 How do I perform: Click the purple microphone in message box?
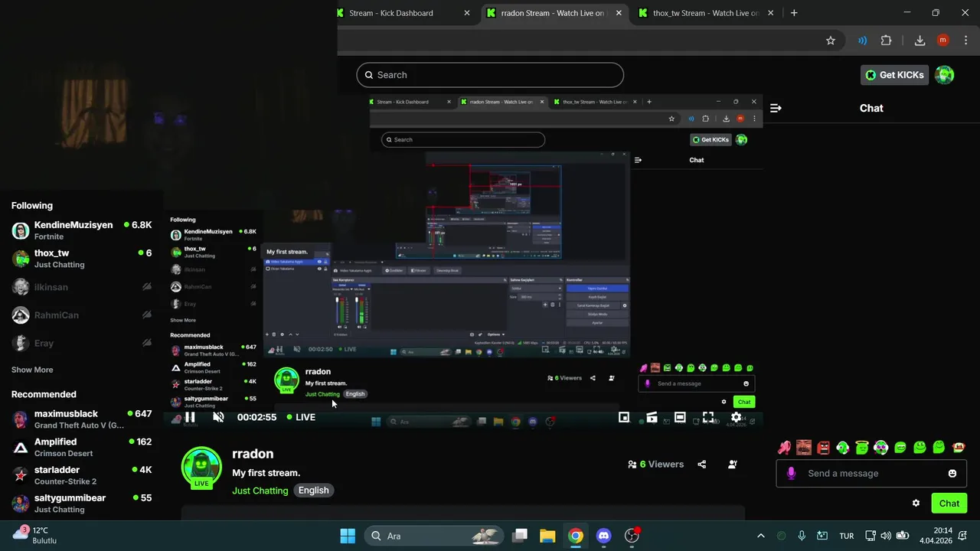tap(791, 473)
